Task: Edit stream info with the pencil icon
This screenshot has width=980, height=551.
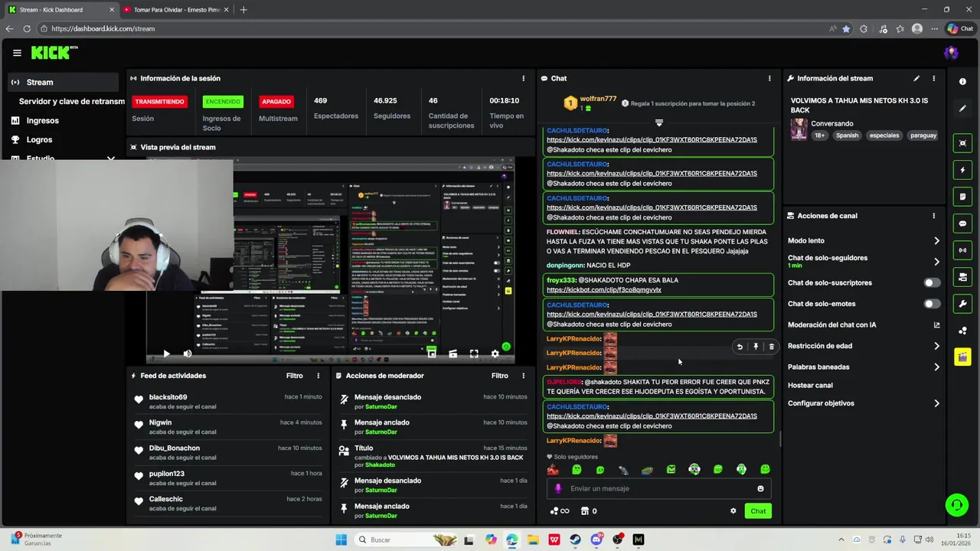Action: pos(916,78)
